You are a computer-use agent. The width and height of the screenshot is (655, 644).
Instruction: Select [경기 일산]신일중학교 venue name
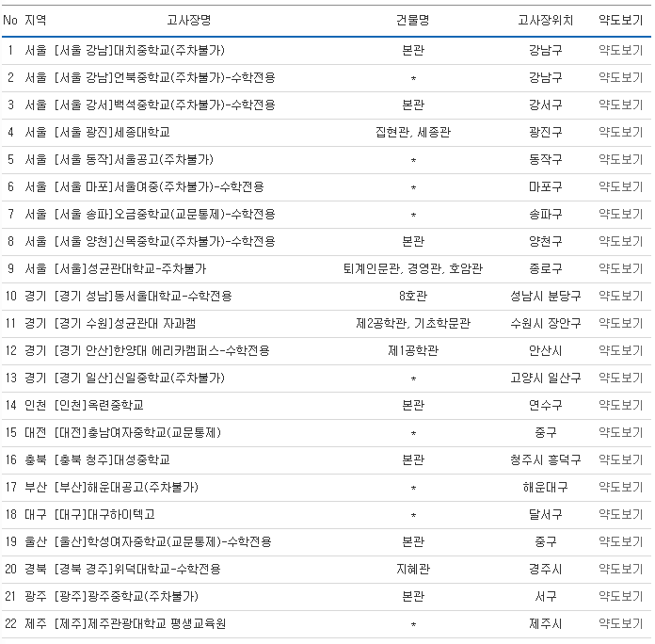[x=139, y=378]
